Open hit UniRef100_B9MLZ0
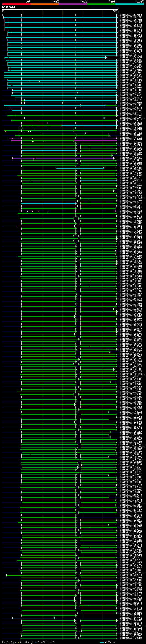Image resolution: width=146 pixels, height=644 pixels. [131, 527]
